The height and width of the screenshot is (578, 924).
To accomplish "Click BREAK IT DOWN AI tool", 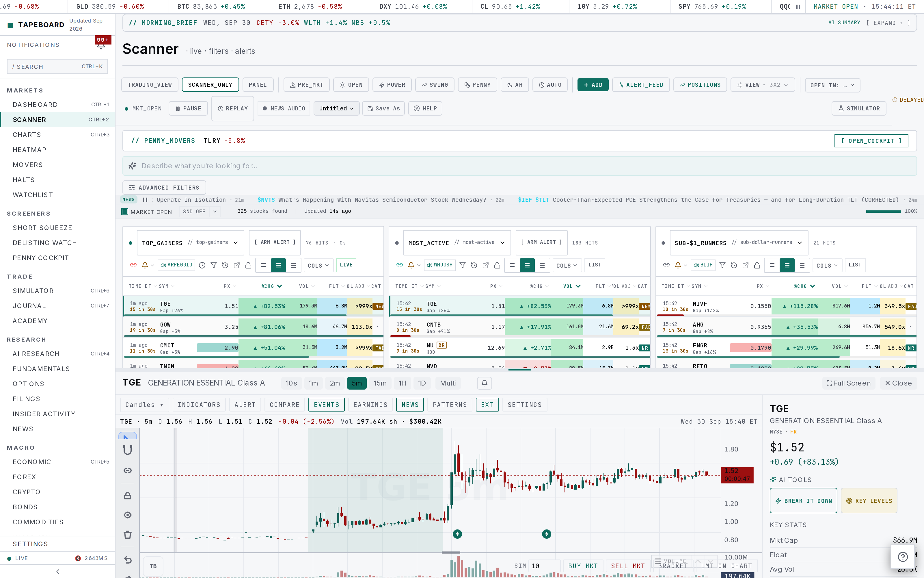I will coord(803,501).
